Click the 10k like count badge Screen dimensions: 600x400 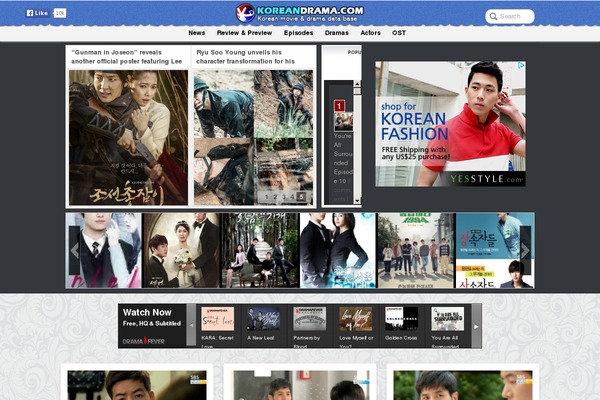[59, 13]
